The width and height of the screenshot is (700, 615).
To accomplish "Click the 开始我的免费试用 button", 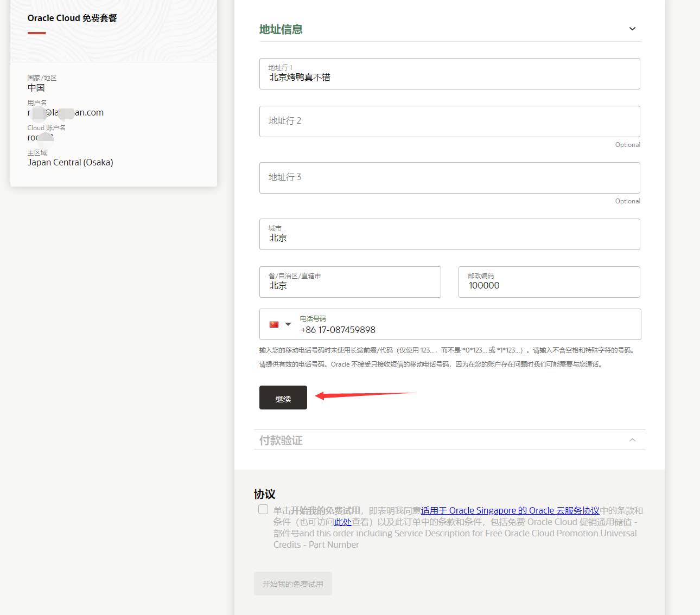I will pyautogui.click(x=293, y=584).
